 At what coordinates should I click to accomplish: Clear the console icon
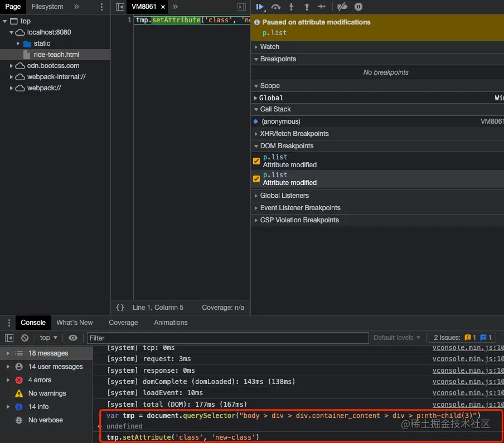[x=25, y=338]
